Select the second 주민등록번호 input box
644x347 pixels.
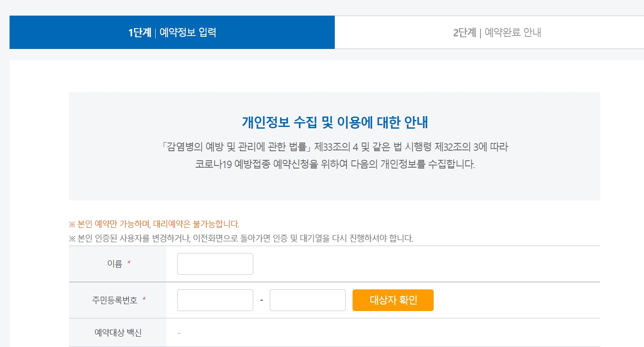pos(307,300)
